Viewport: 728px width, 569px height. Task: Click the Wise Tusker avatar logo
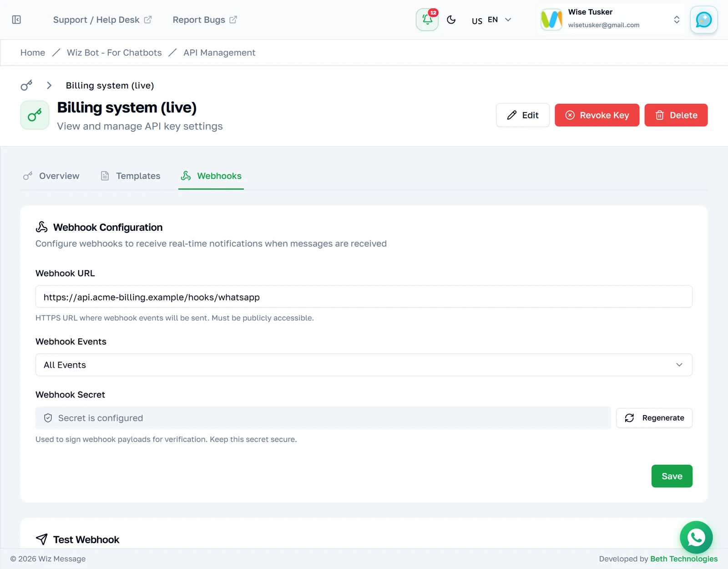[551, 20]
